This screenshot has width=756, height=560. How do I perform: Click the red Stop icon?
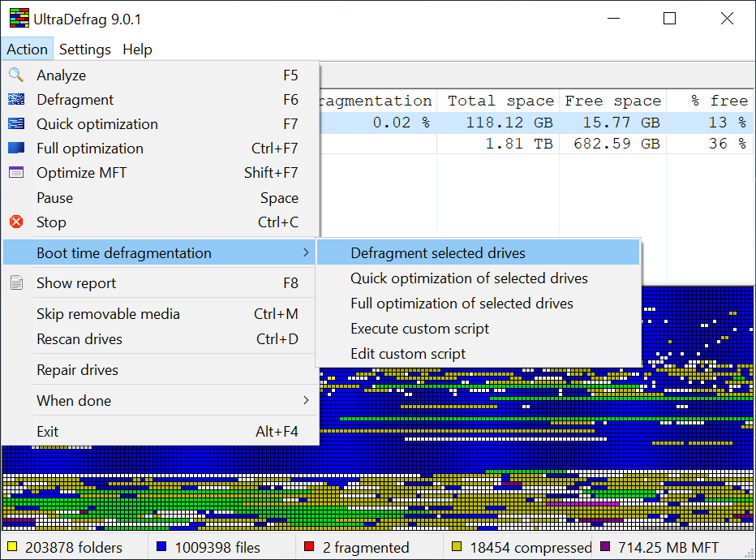click(16, 222)
